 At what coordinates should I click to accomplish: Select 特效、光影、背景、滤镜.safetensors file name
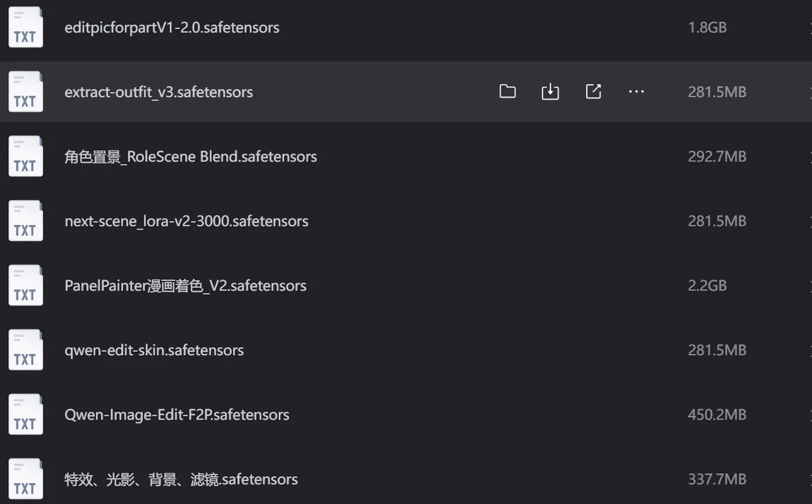(181, 479)
